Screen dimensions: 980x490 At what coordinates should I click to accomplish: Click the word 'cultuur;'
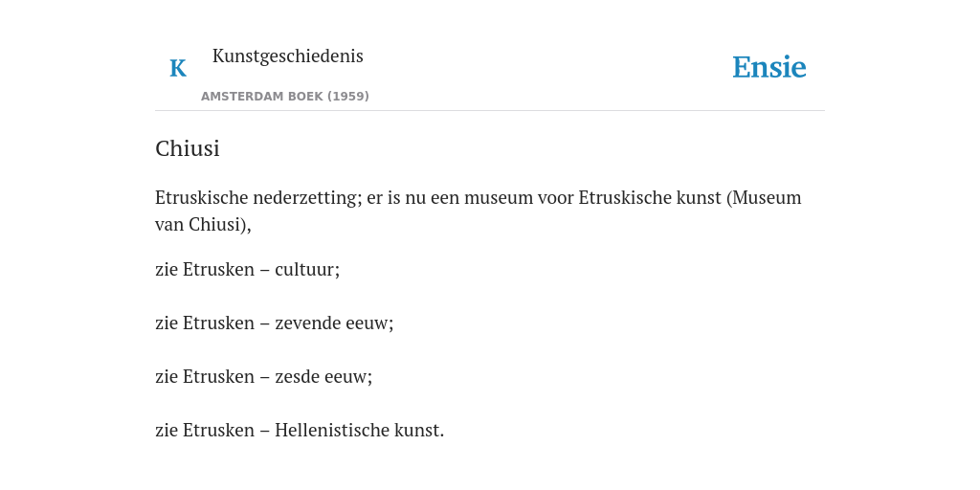(307, 270)
